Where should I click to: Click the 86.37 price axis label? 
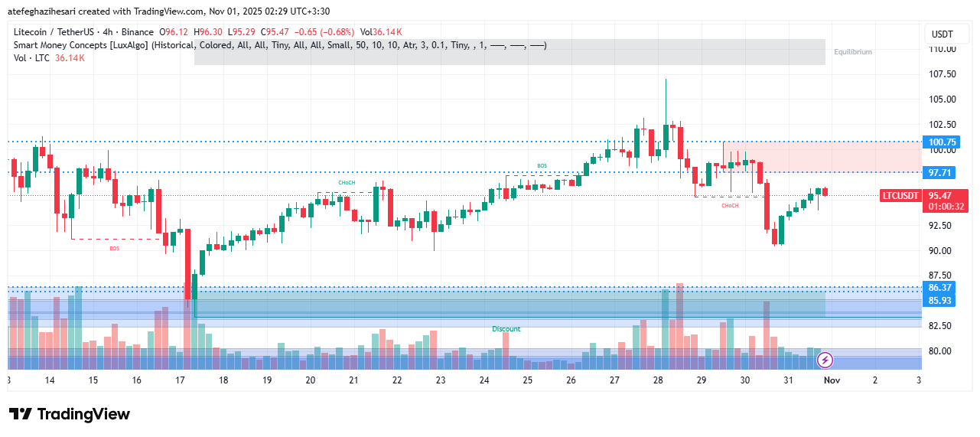pyautogui.click(x=940, y=288)
